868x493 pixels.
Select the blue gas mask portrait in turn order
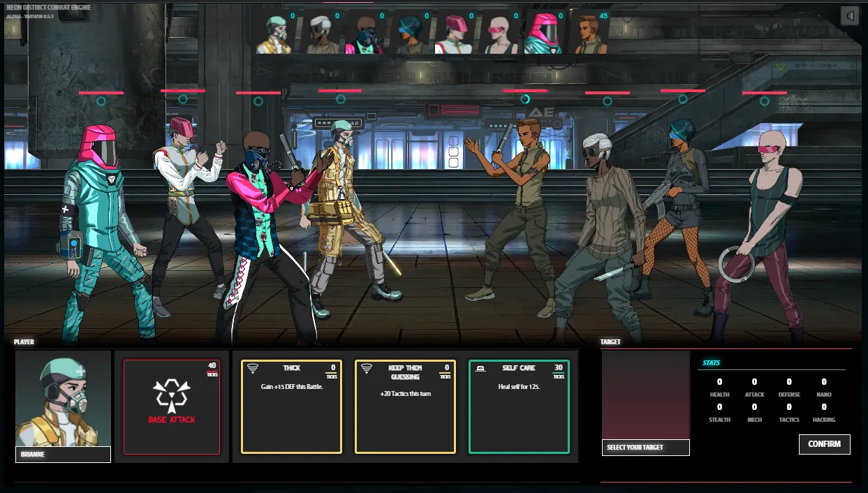point(365,34)
